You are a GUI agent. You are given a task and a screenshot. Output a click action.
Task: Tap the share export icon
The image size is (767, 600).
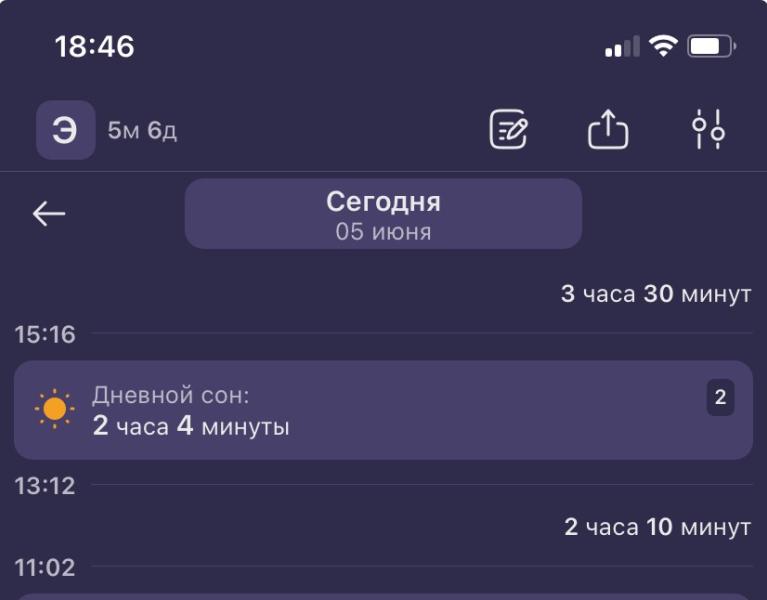(608, 130)
